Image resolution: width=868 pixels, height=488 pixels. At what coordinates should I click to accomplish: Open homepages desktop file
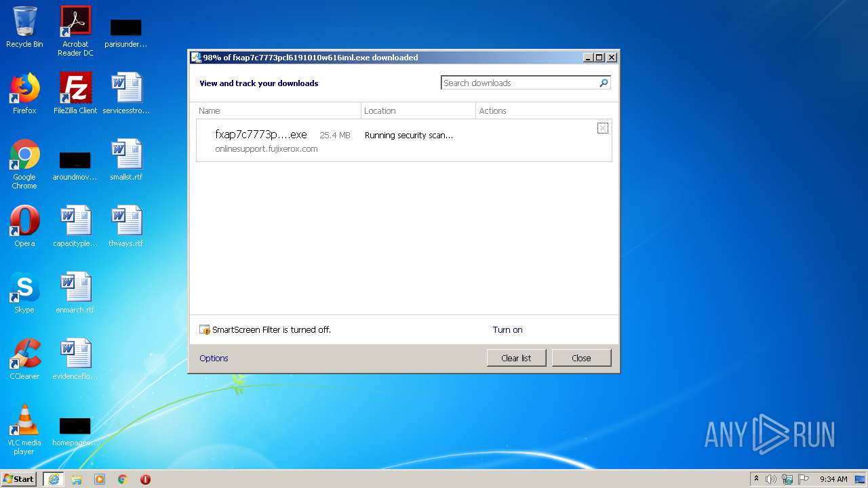[x=75, y=431]
